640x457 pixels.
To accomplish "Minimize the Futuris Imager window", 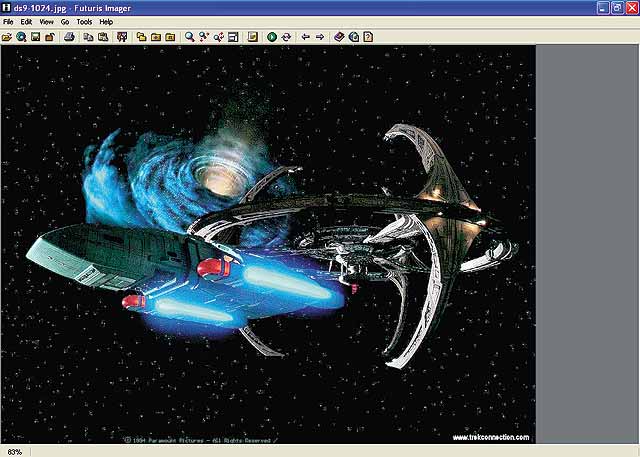I will (603, 8).
